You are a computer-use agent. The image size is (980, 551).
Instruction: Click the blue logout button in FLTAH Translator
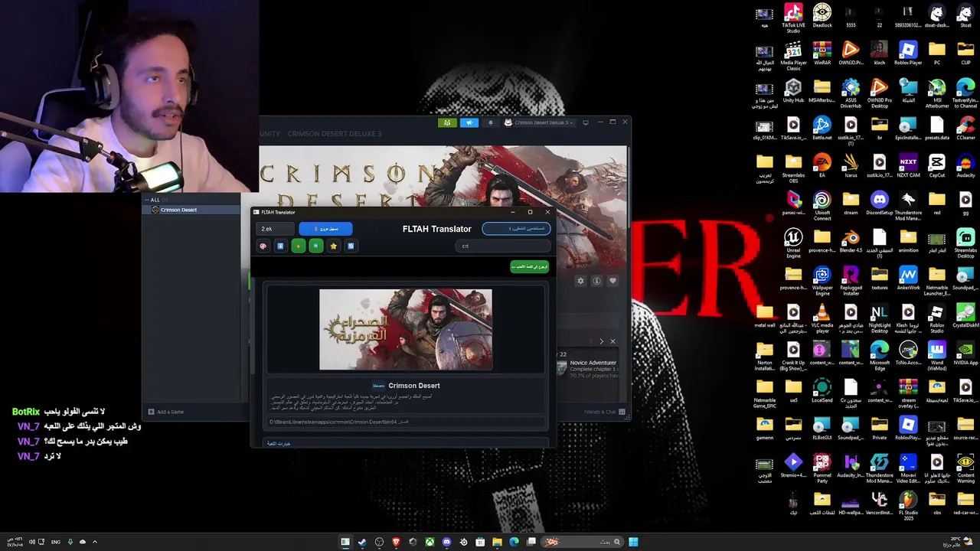pyautogui.click(x=325, y=229)
